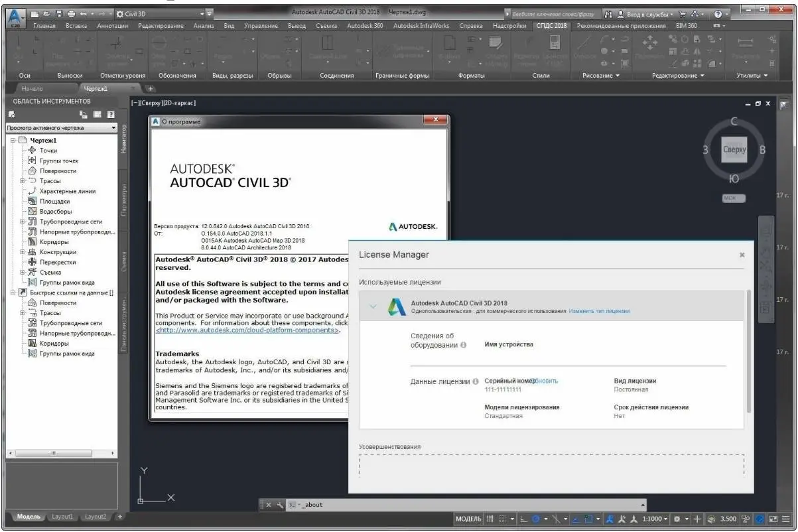Click the Сверху face of the ViewCube
This screenshot has height=532, width=798.
tap(734, 149)
